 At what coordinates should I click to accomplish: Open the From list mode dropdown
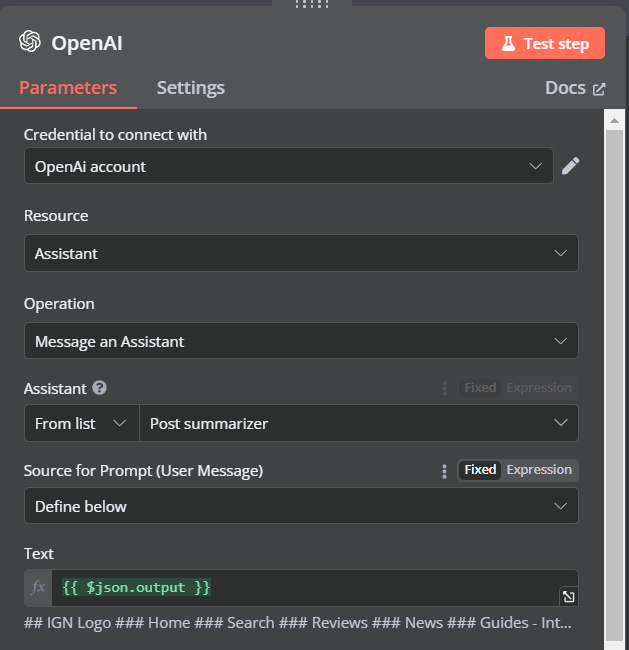(x=82, y=423)
